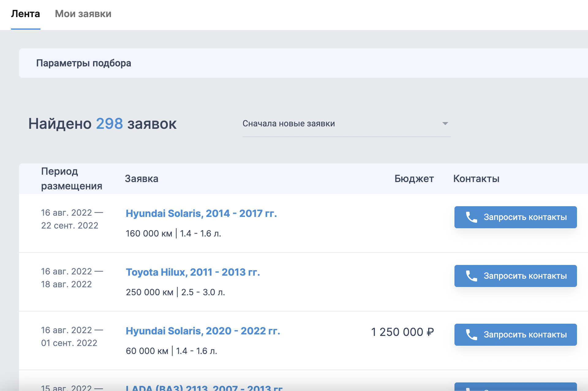Click the Заявка column header
The image size is (588, 391).
(x=141, y=179)
